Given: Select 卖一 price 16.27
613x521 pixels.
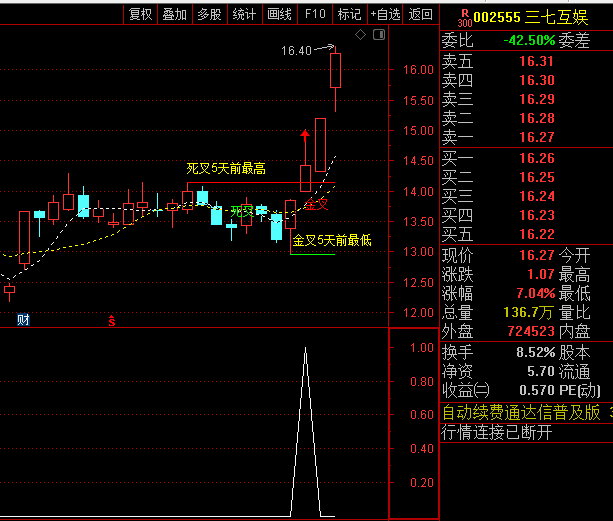Looking at the screenshot, I should [x=537, y=137].
